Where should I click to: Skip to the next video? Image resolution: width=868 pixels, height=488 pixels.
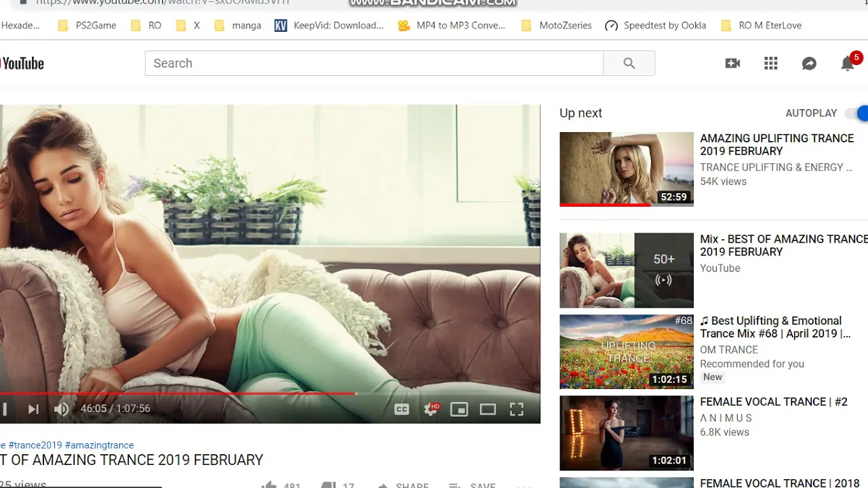(33, 409)
